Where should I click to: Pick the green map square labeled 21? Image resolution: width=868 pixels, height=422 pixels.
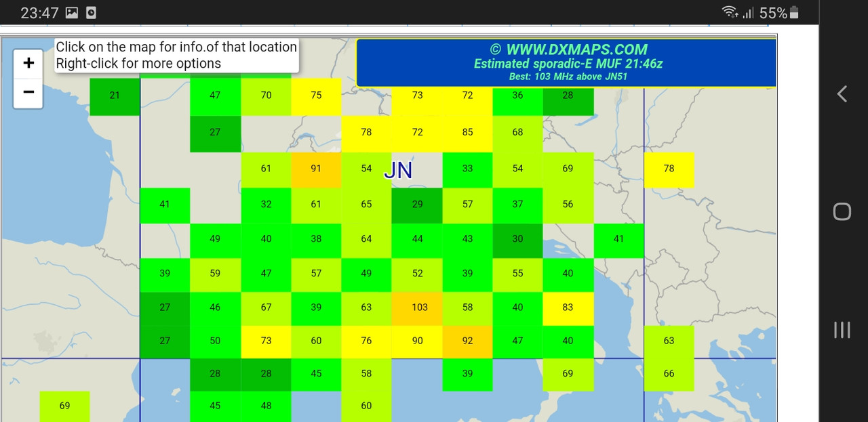[115, 96]
